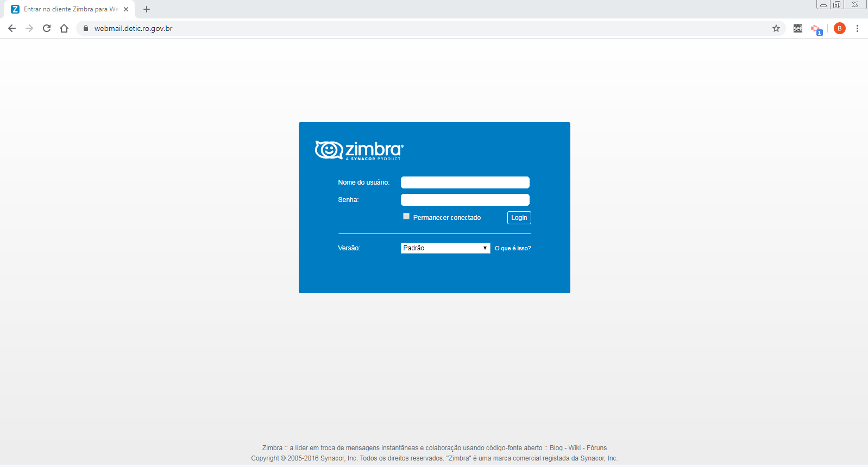This screenshot has width=868, height=467.
Task: Click the Login button
Action: [519, 218]
